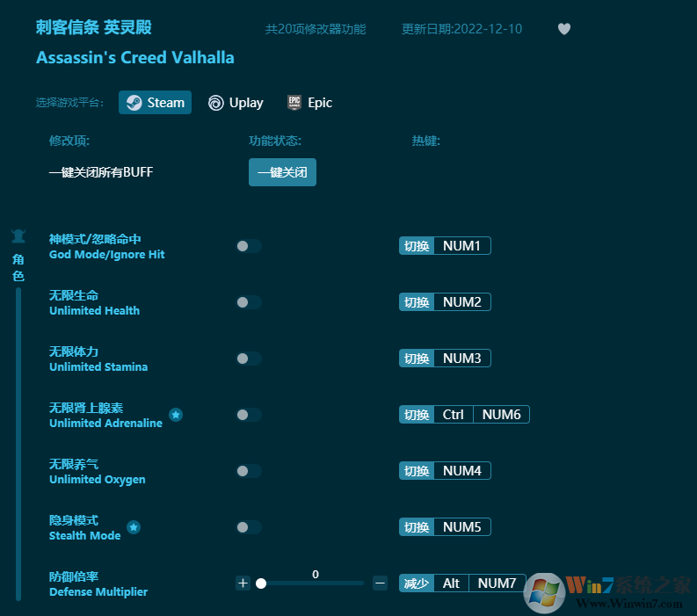The height and width of the screenshot is (616, 697).
Task: Click 共20项修改器功能 text
Action: pyautogui.click(x=316, y=29)
